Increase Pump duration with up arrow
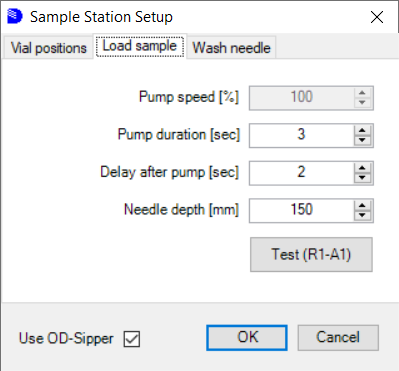This screenshot has height=371, width=399. click(x=362, y=131)
